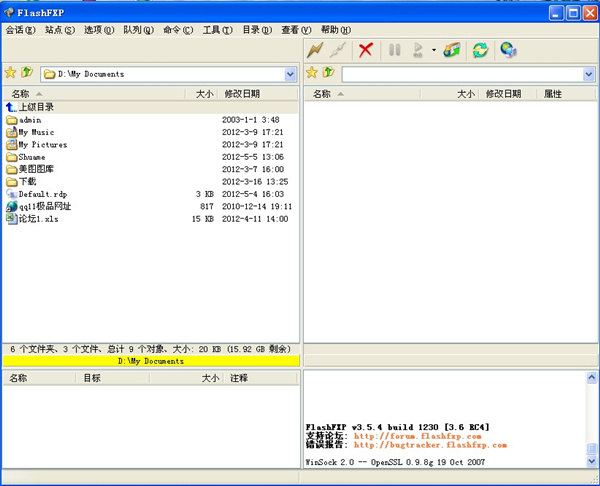
Task: Click the red X abort icon
Action: [x=366, y=50]
